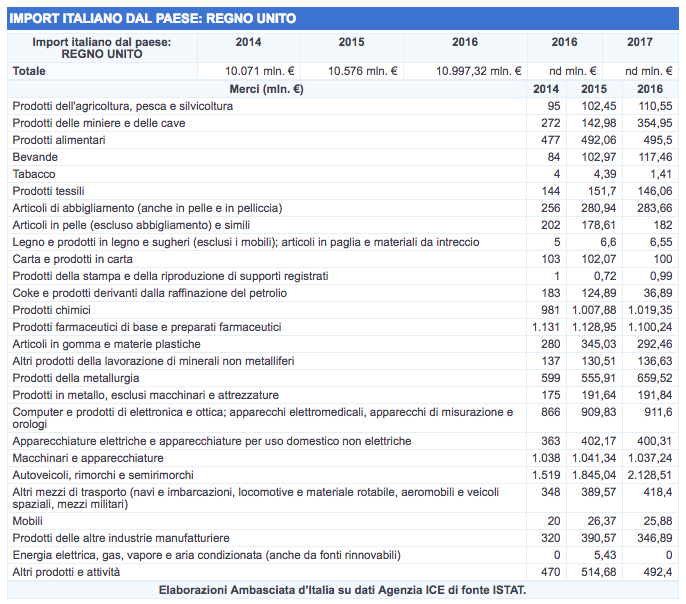
Task: Select the "Prodotti alimentari" row label
Action: (x=58, y=140)
